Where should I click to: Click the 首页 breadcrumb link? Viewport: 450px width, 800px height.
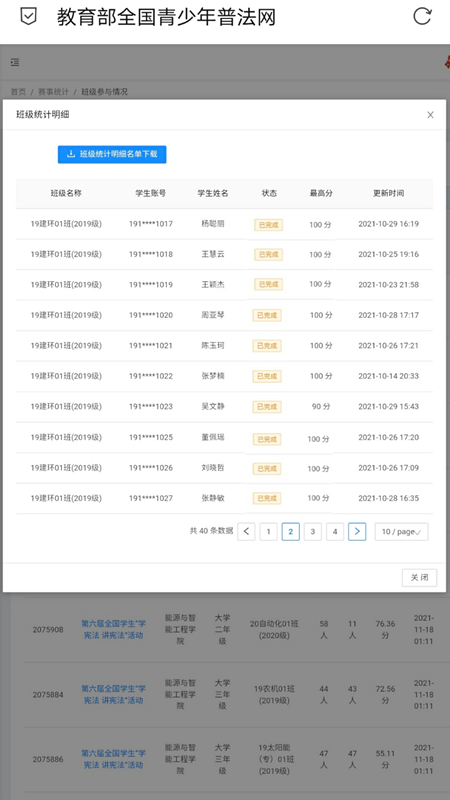coord(18,92)
